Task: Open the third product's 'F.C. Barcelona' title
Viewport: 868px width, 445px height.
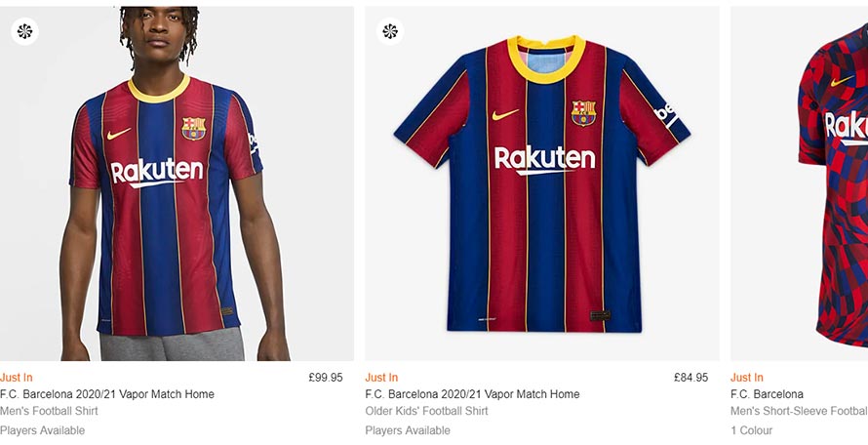Action: [x=767, y=394]
